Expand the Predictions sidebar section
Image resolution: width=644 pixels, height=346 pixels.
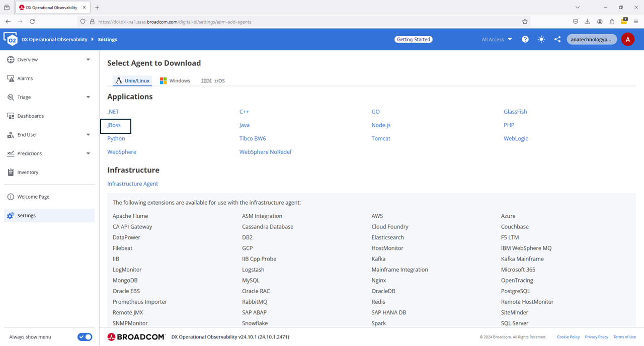coord(88,153)
